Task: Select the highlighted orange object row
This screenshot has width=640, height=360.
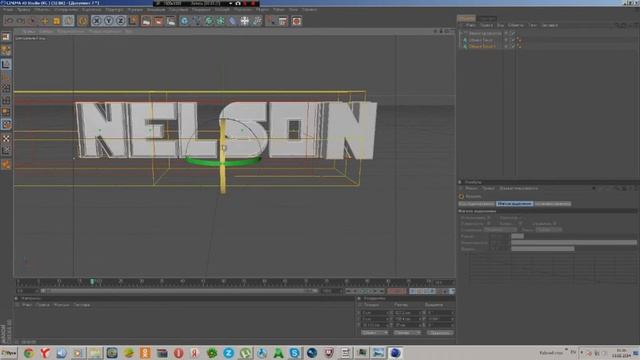Action: (482, 47)
